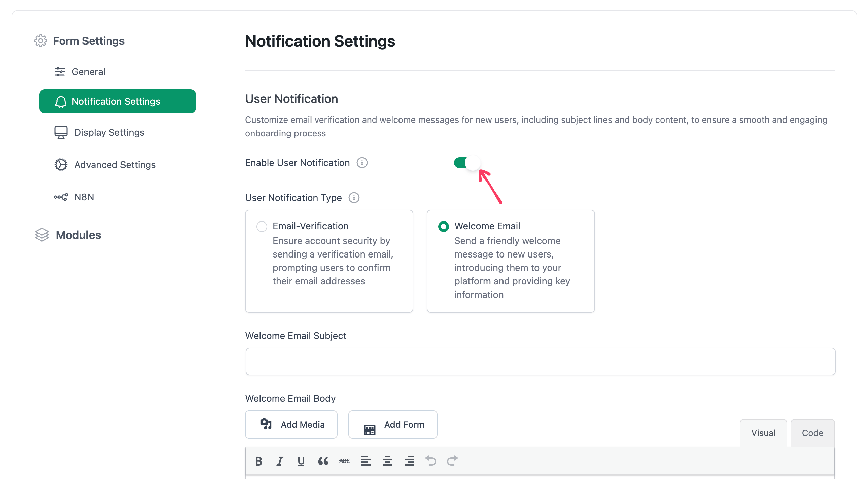Select Notification Settings in the sidebar

117,101
